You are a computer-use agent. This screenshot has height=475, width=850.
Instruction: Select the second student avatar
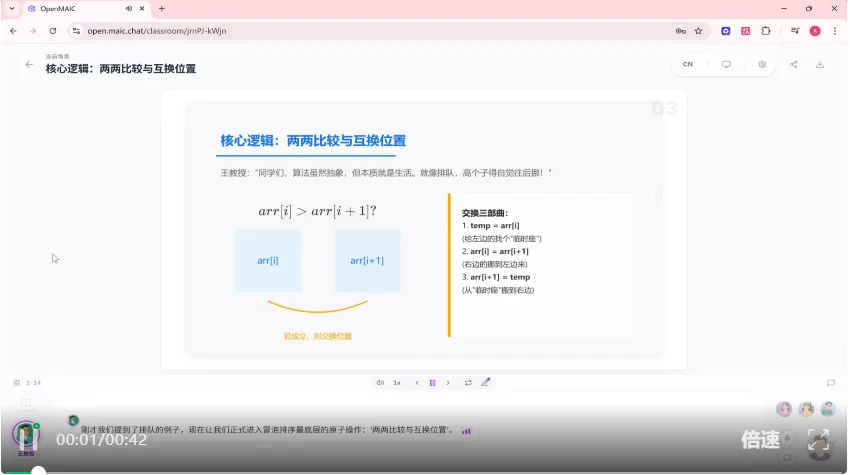click(x=806, y=409)
